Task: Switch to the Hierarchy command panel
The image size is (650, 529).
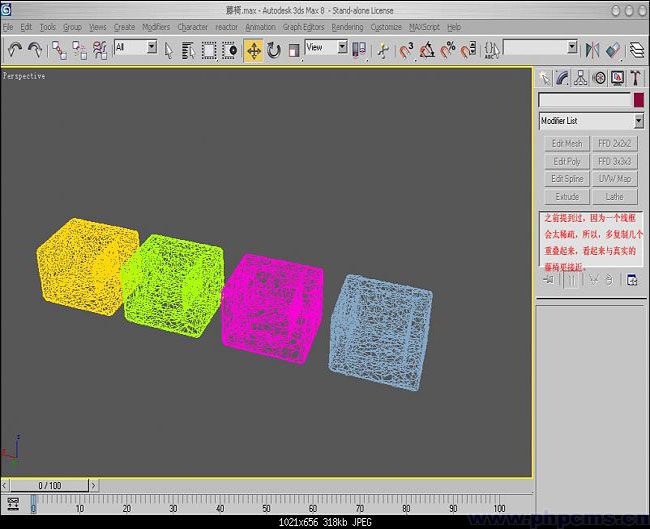Action: (580, 78)
